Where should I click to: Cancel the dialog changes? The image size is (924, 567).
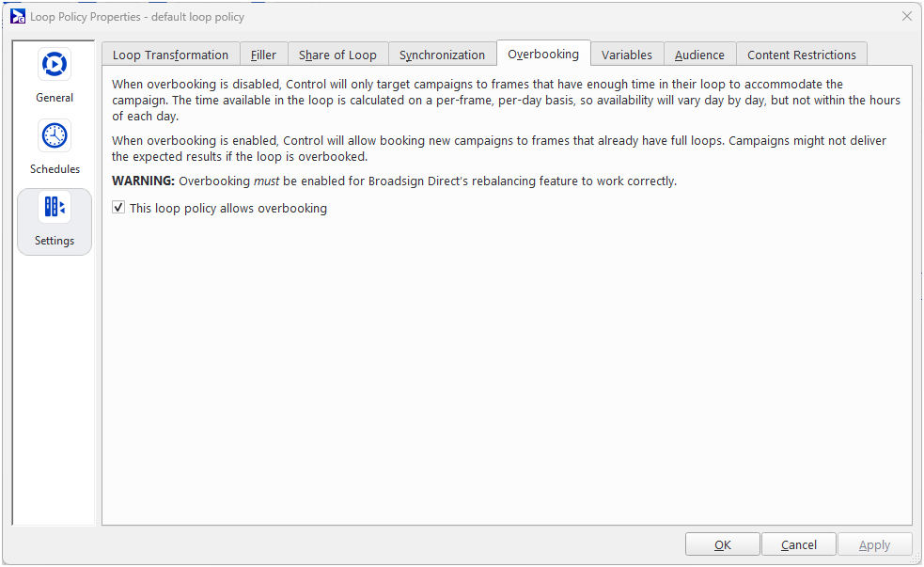click(x=798, y=544)
